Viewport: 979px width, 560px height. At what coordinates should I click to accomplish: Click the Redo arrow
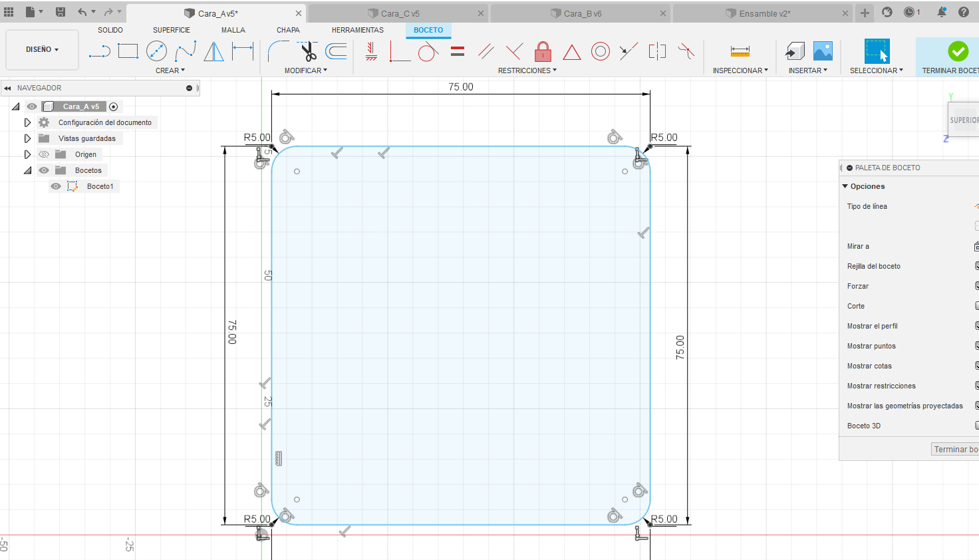point(108,12)
